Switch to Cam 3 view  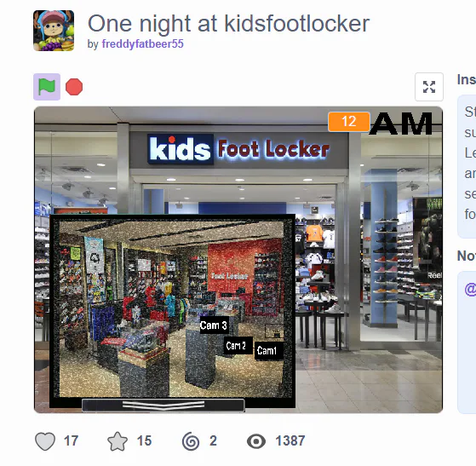click(x=214, y=325)
